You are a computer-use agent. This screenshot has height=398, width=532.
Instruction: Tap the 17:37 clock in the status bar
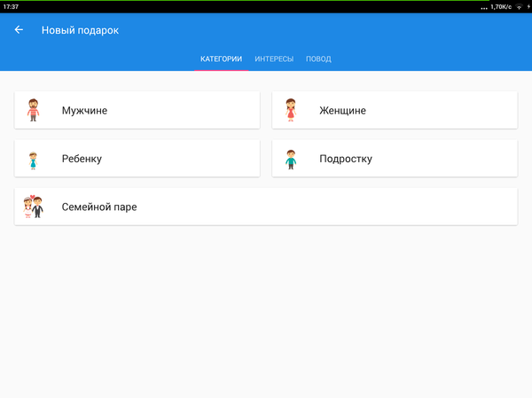pyautogui.click(x=11, y=6)
